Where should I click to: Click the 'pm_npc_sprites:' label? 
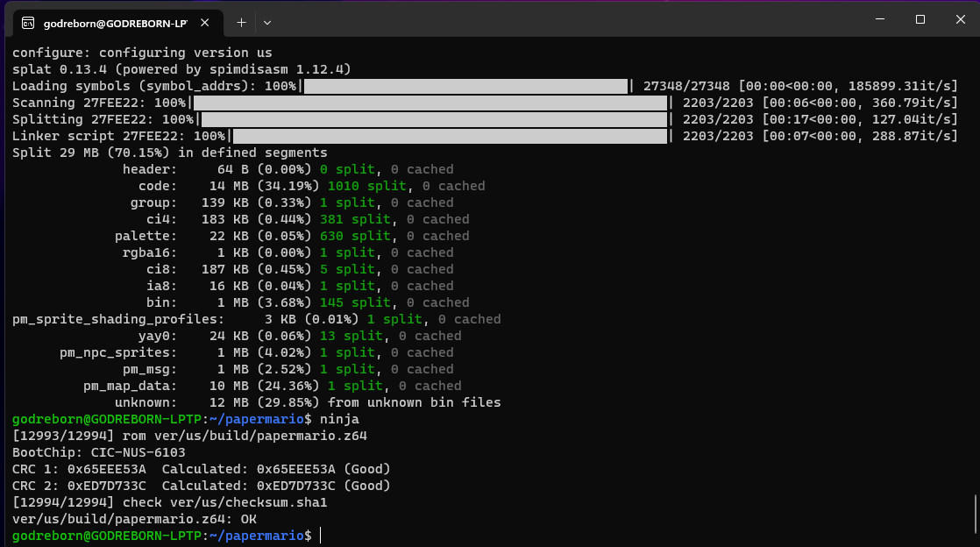click(x=118, y=352)
